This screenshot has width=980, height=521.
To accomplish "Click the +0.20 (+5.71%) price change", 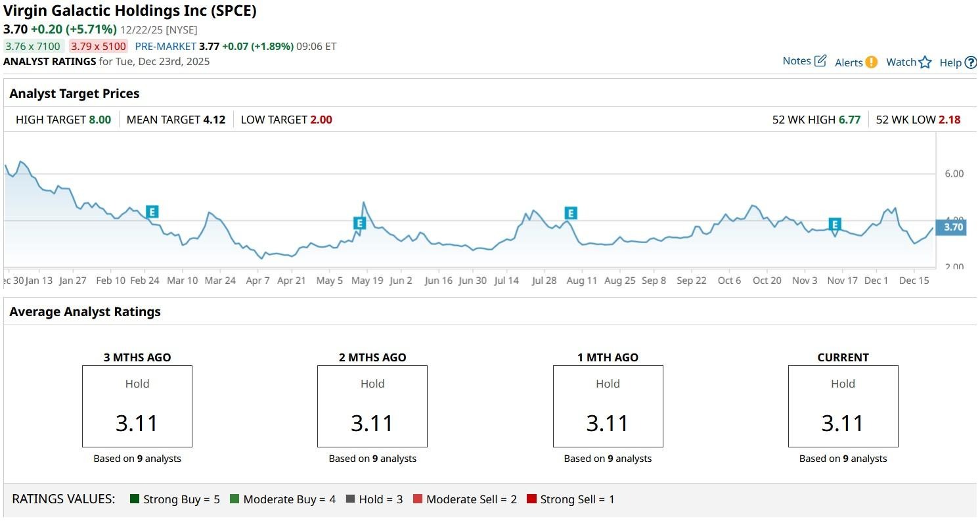I will 74,30.
